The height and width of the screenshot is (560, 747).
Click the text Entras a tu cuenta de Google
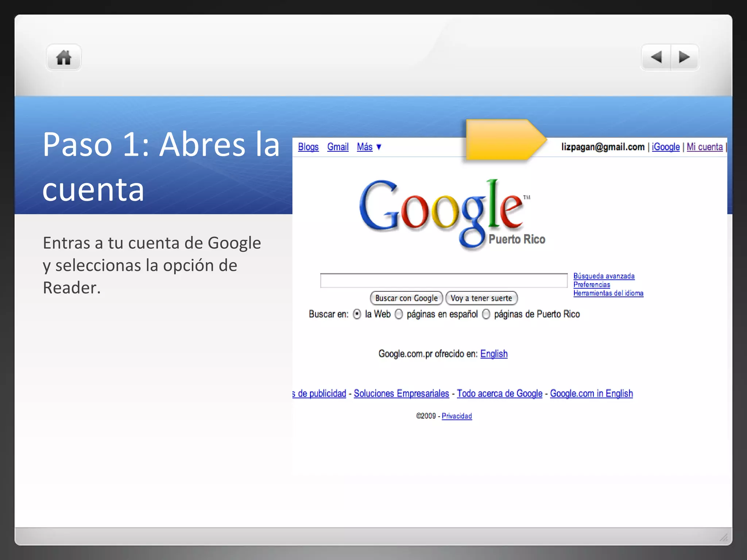152,243
